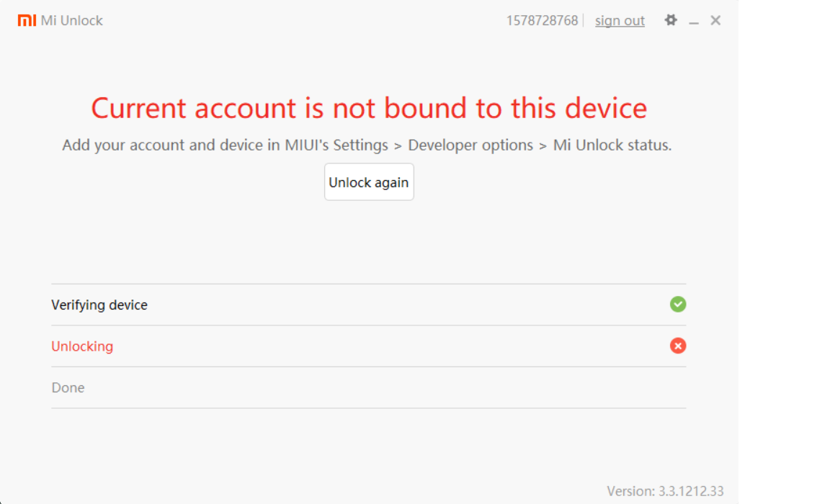
Task: Click the account ID 1578728768
Action: tap(542, 21)
